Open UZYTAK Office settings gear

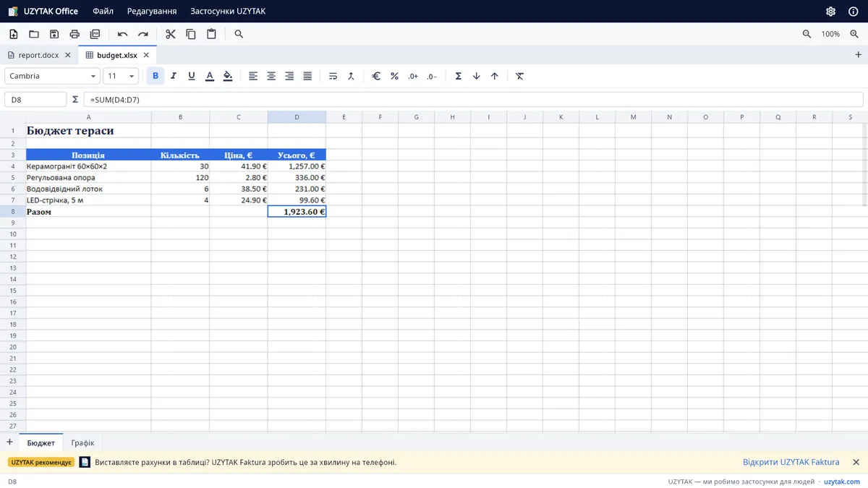pyautogui.click(x=831, y=12)
